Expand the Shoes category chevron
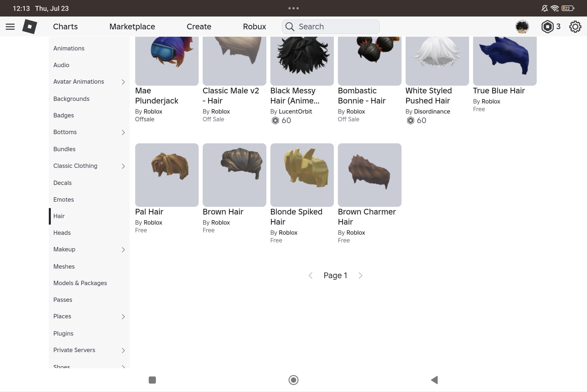This screenshot has height=392, width=587. [x=123, y=366]
